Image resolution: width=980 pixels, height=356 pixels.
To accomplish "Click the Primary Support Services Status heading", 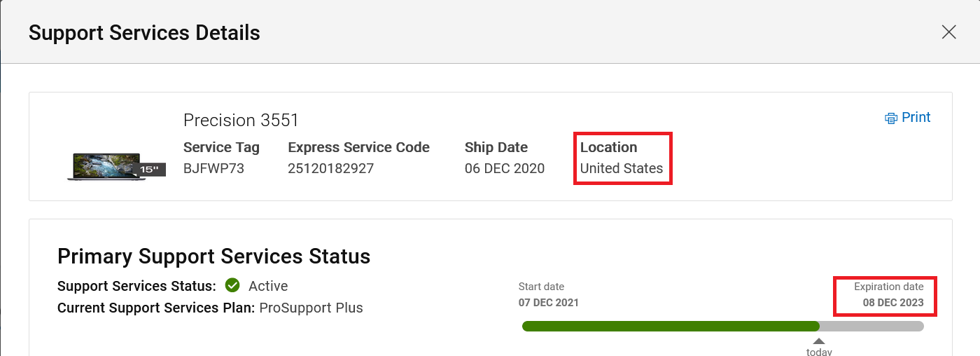I will [x=213, y=256].
